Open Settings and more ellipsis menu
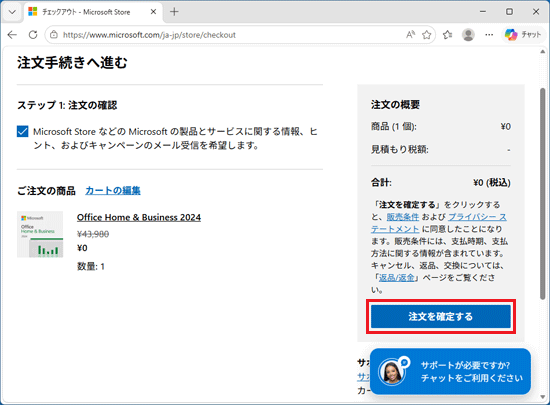 pyautogui.click(x=489, y=35)
